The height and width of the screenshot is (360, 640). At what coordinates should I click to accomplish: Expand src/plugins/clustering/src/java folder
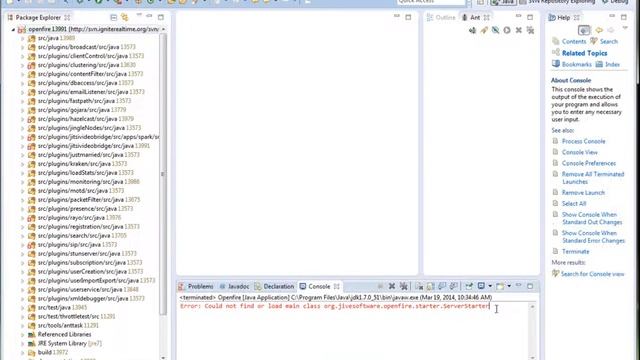(22, 65)
